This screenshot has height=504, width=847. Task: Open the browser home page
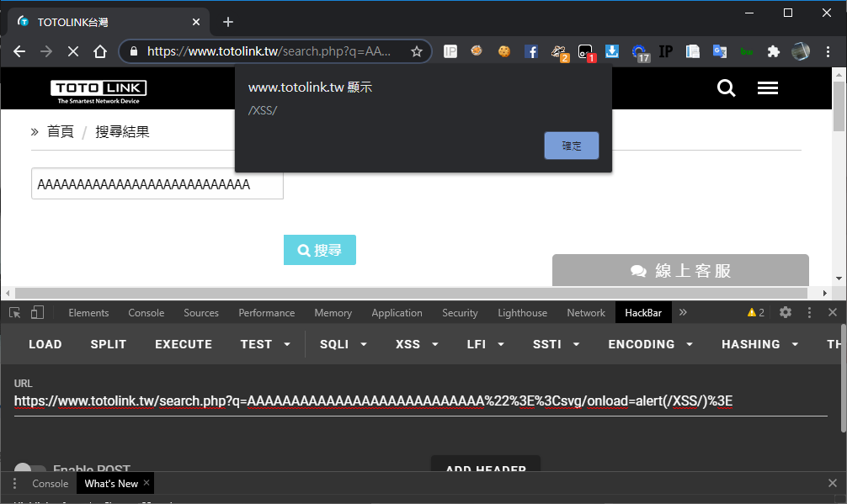point(100,51)
